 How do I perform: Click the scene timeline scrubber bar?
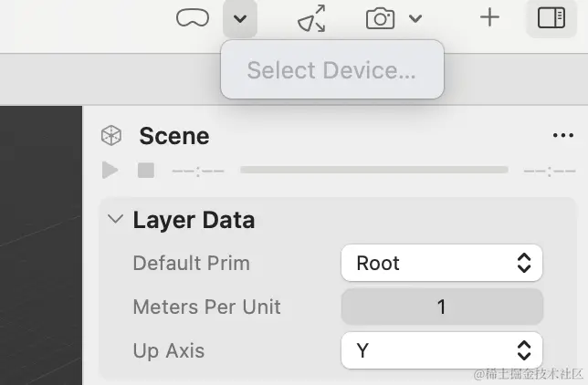pos(373,171)
